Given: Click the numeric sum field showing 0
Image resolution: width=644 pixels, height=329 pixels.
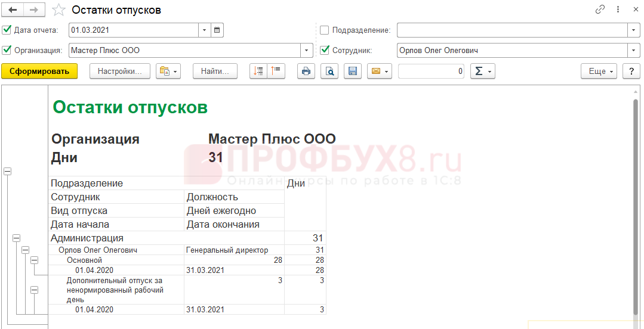Looking at the screenshot, I should [432, 71].
